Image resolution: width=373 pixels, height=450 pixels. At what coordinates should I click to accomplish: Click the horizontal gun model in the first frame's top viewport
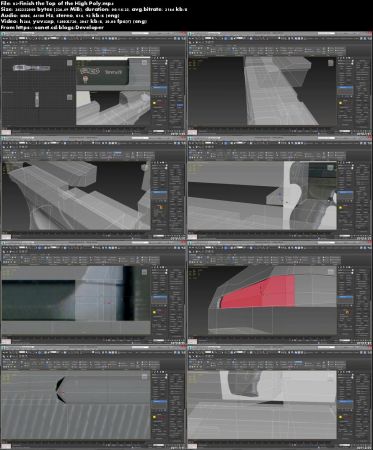point(32,68)
